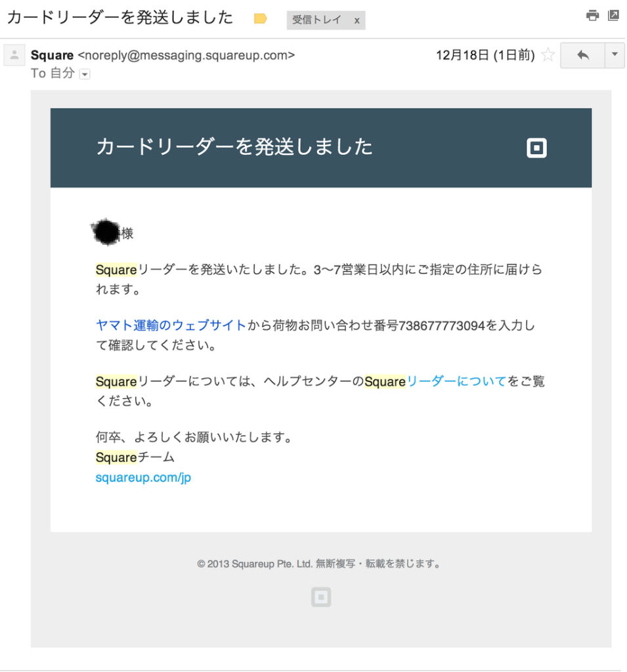
Task: Click the Squareチーム signature text
Action: (135, 457)
